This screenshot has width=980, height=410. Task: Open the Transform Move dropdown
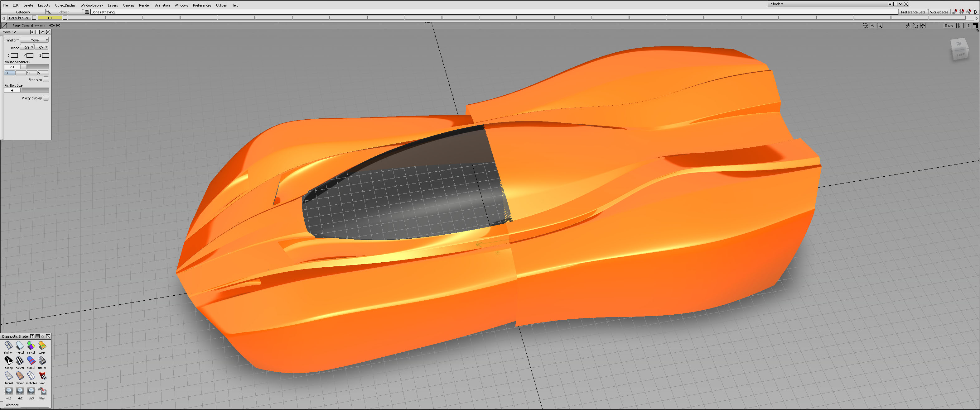pos(35,40)
